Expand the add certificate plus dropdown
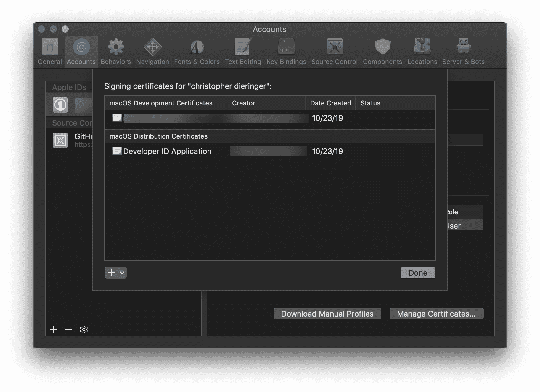 (x=116, y=273)
